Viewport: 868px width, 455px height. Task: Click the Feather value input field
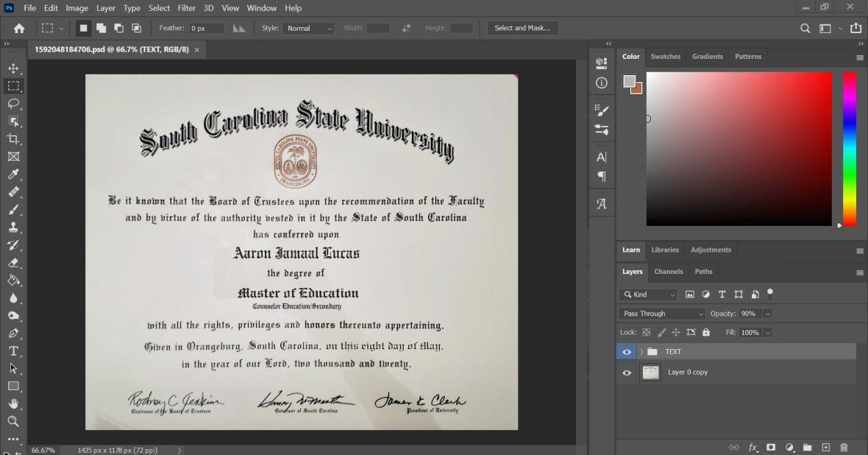[206, 28]
